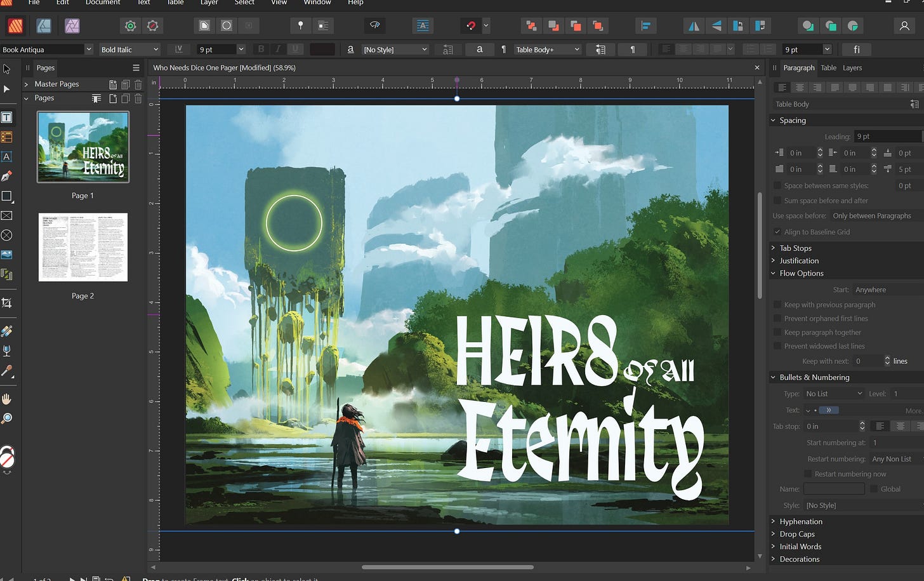Select the Frame Text tool
924x581 pixels.
pos(7,117)
